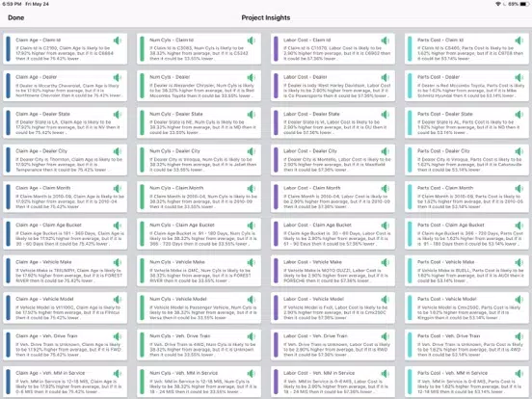Play audio for Parts Cost - Claim Age Bucket card

tap(519, 226)
